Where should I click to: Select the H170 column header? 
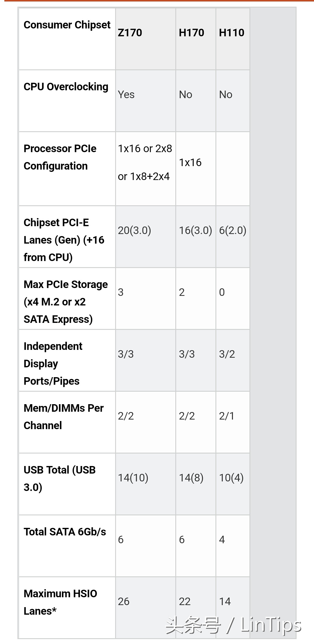[191, 33]
